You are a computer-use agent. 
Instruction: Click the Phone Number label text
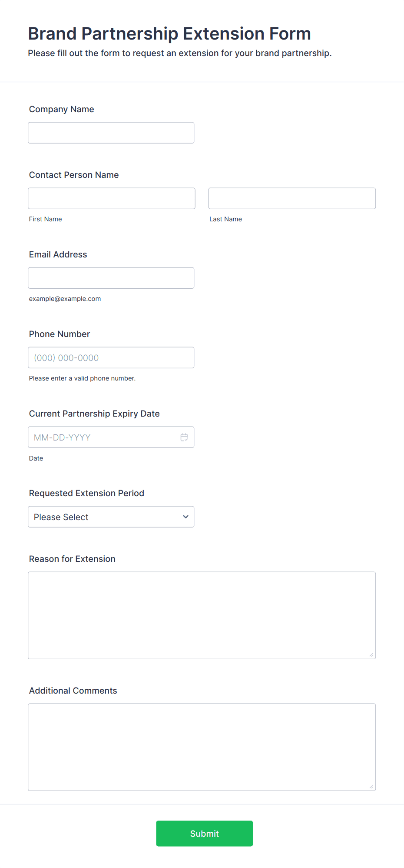coord(60,334)
